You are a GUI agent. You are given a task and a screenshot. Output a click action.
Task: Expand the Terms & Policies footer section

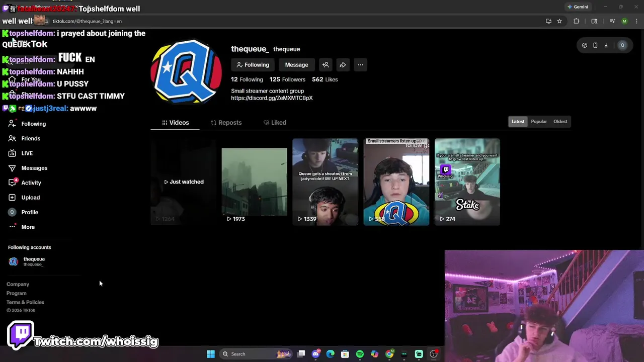click(25, 303)
